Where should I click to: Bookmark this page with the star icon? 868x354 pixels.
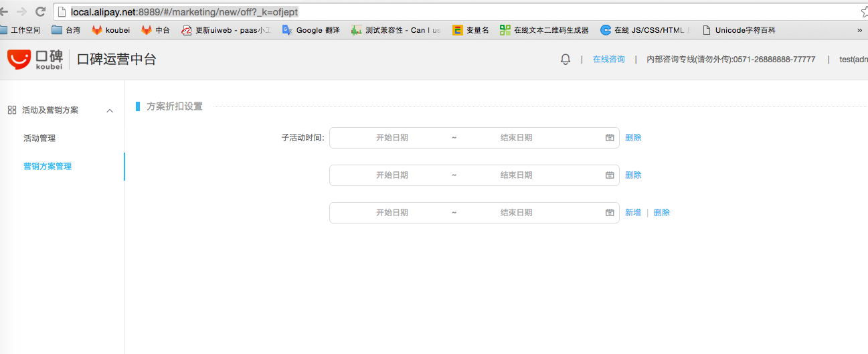864,11
